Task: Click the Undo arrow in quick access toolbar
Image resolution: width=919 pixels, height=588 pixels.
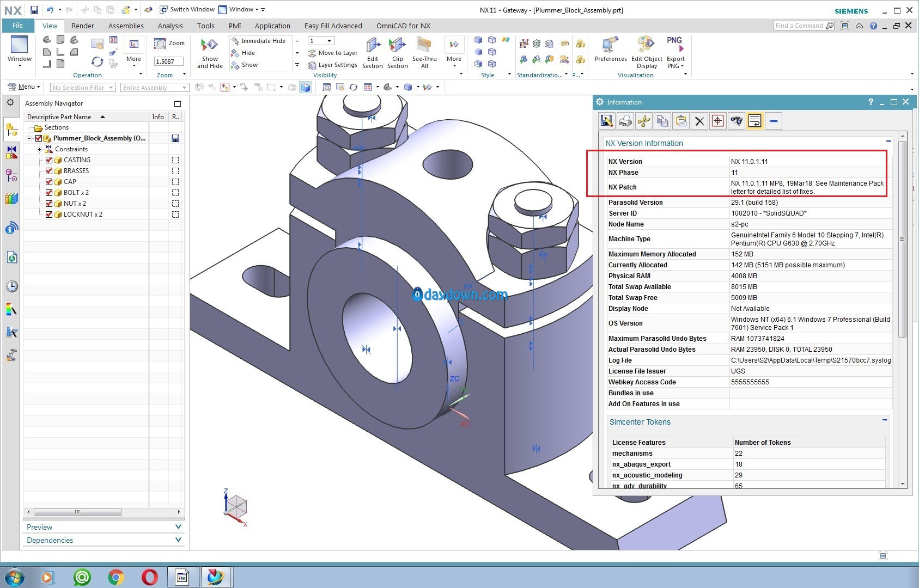Action: coord(50,10)
